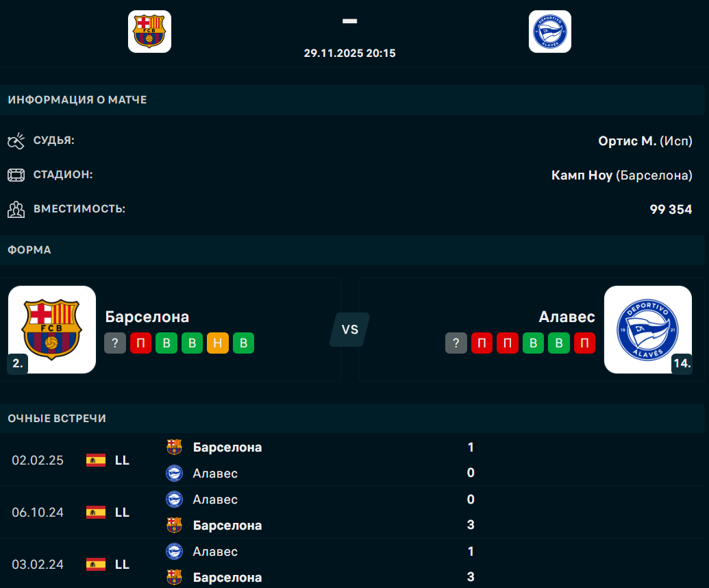The width and height of the screenshot is (709, 588).
Task: Click the Камп Ноу stadium name
Action: (x=582, y=175)
